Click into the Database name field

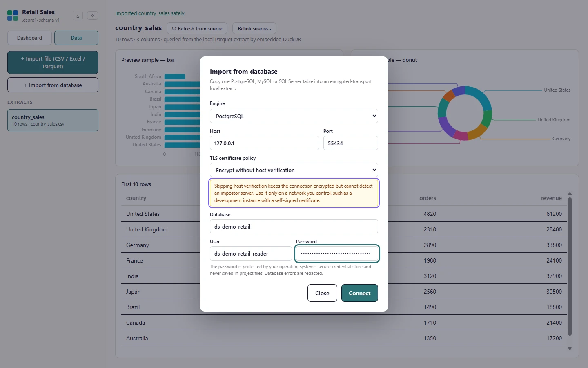click(x=294, y=227)
